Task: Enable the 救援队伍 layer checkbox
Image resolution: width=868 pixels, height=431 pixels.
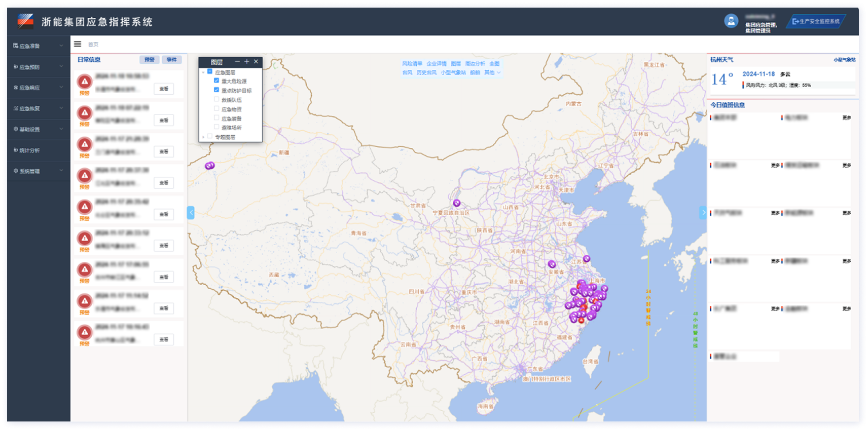Action: pyautogui.click(x=216, y=99)
